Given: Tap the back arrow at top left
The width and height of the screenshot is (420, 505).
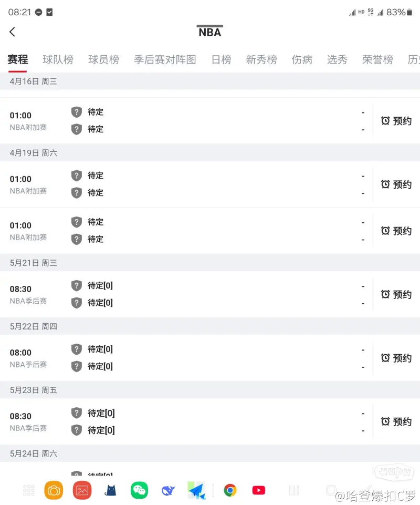Looking at the screenshot, I should (13, 32).
